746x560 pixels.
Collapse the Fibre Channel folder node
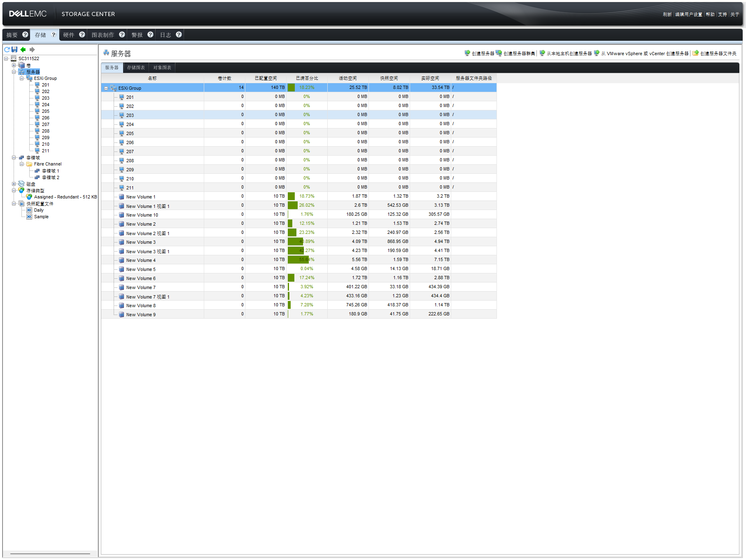point(22,164)
